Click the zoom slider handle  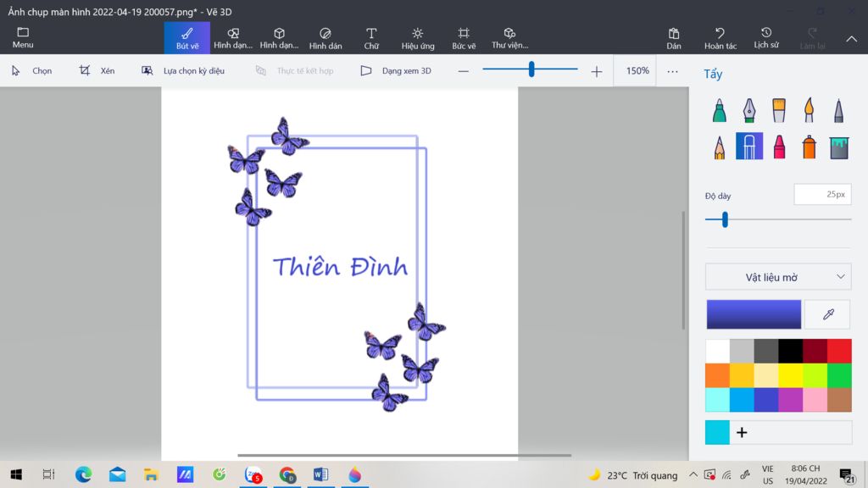(x=531, y=69)
